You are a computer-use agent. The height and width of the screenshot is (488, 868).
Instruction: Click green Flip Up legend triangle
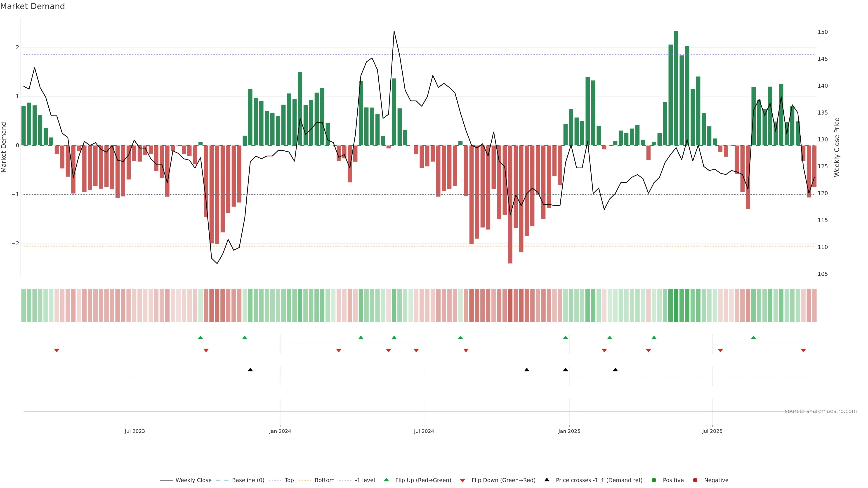pyautogui.click(x=387, y=480)
